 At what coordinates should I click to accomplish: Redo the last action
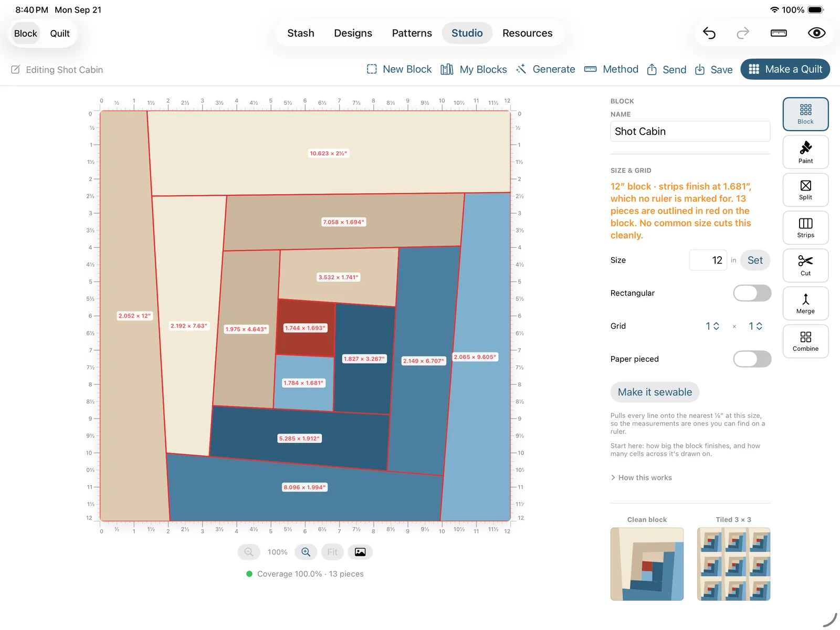[743, 33]
